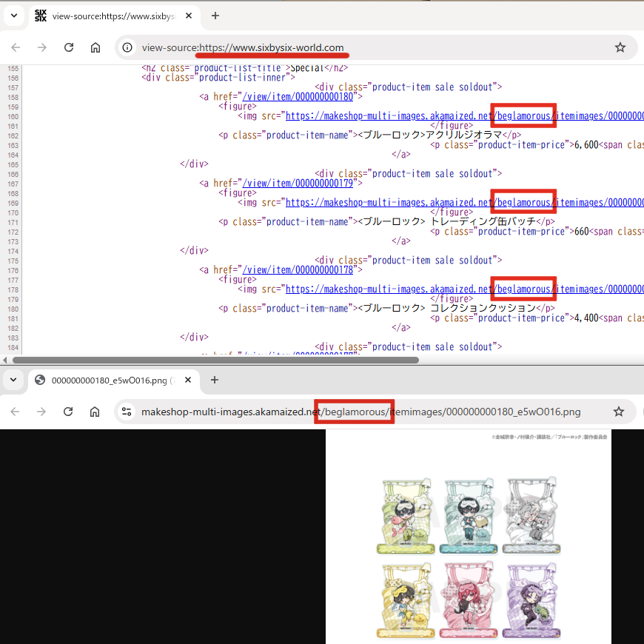644x644 pixels.
Task: Reload the view-source page
Action: (x=69, y=47)
